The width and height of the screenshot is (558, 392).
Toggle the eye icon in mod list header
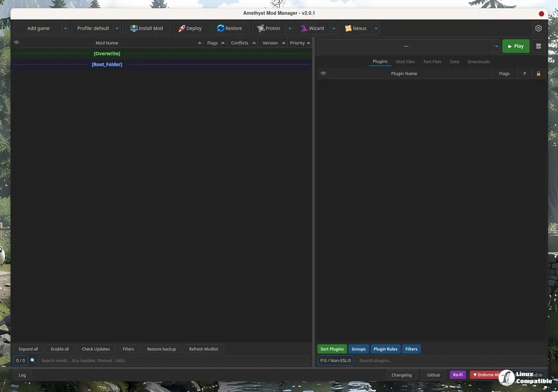click(x=17, y=43)
